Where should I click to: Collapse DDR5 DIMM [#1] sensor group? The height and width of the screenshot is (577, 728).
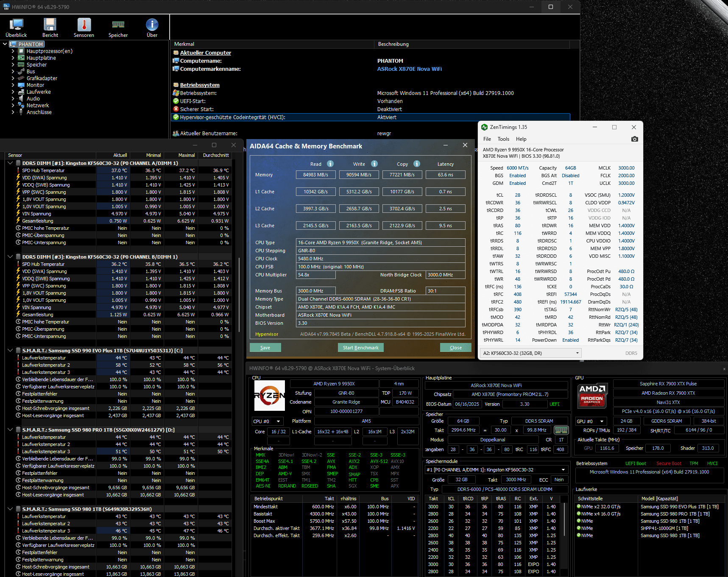10,163
